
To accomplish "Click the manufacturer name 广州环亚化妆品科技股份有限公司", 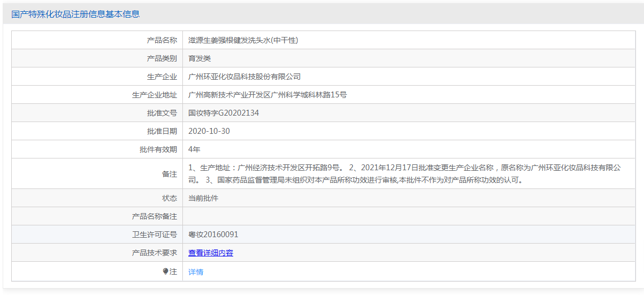I will click(x=244, y=77).
